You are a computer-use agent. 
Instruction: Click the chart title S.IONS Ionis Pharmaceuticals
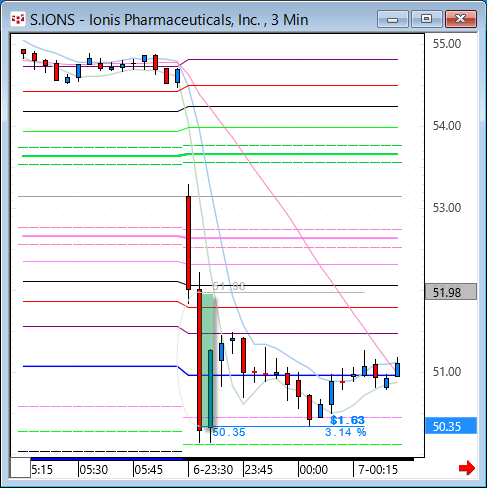169,20
